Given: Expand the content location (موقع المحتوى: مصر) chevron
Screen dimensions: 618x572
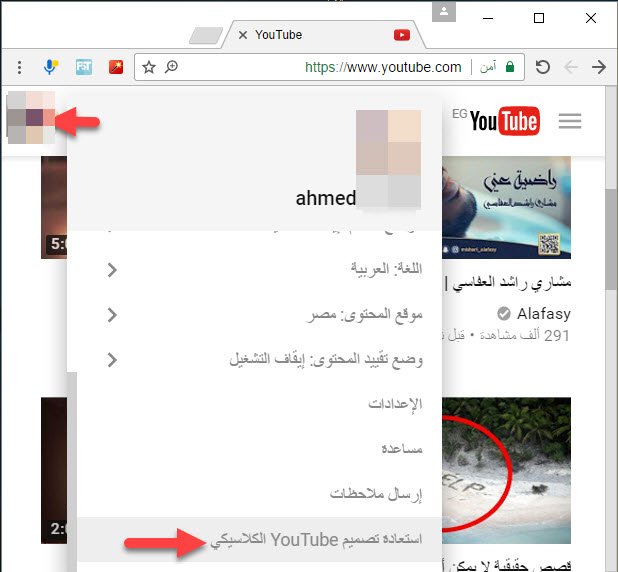Looking at the screenshot, I should 112,315.
